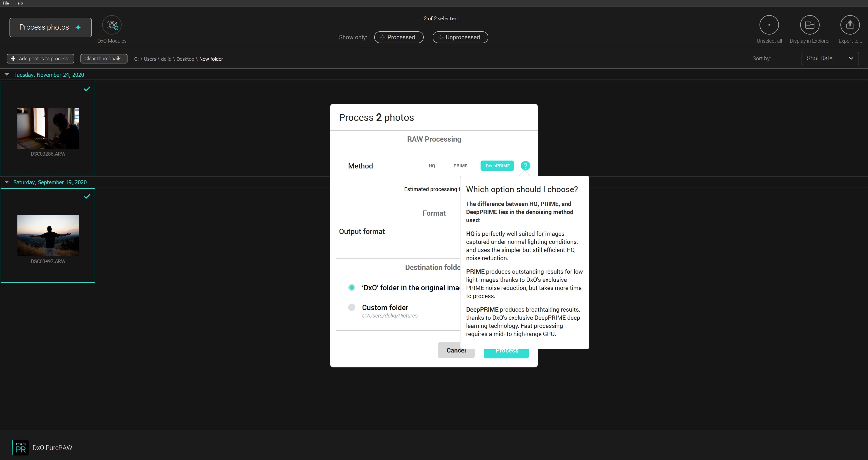Viewport: 868px width, 460px height.
Task: Open the Help menu
Action: [19, 3]
